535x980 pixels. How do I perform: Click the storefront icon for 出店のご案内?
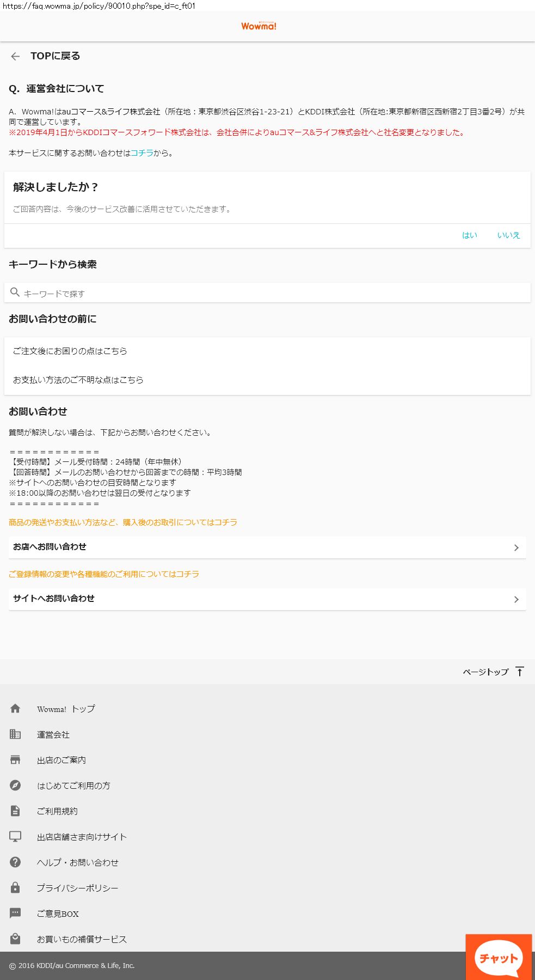point(15,759)
